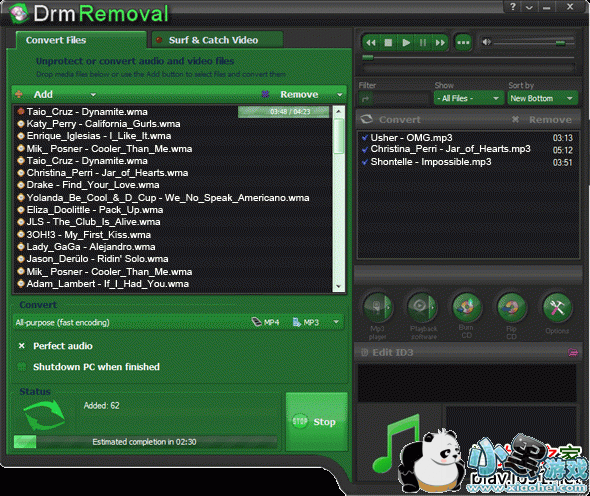
Task: Click Convert in the converted files panel
Action: 400,120
